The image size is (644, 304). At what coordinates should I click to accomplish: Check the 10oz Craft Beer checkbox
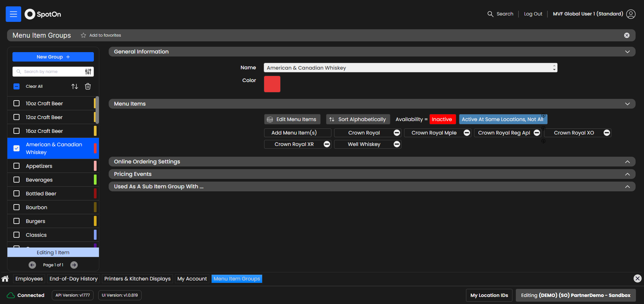[x=16, y=103]
